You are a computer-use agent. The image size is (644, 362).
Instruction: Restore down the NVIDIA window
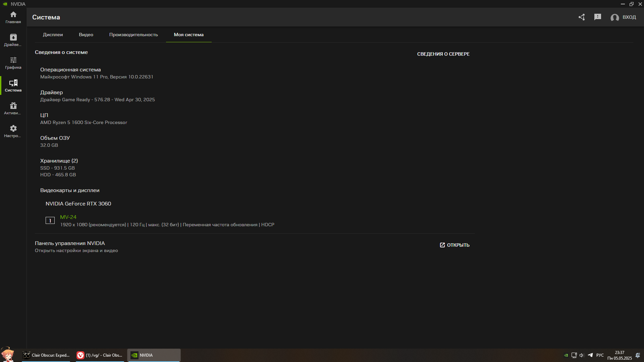(632, 4)
